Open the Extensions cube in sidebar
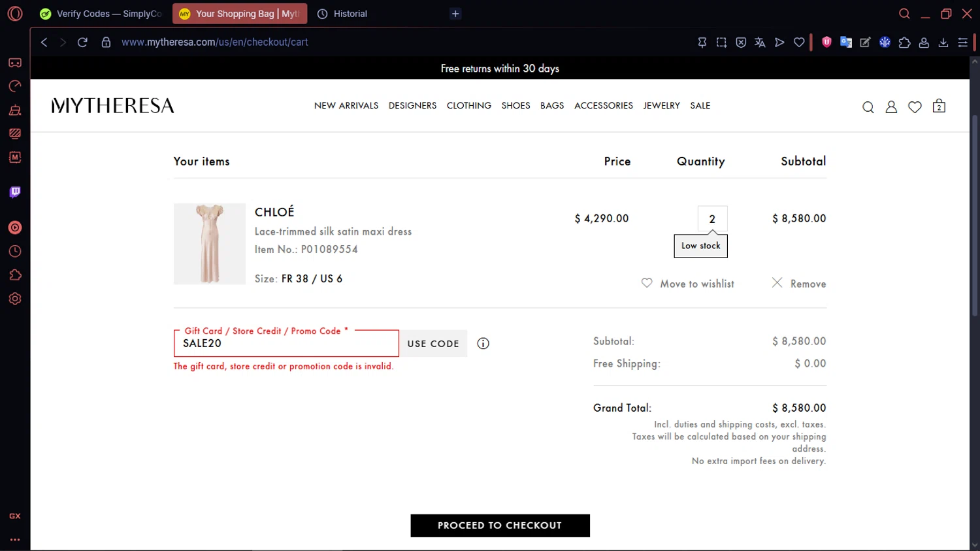Viewport: 980px width, 551px height. (x=15, y=275)
